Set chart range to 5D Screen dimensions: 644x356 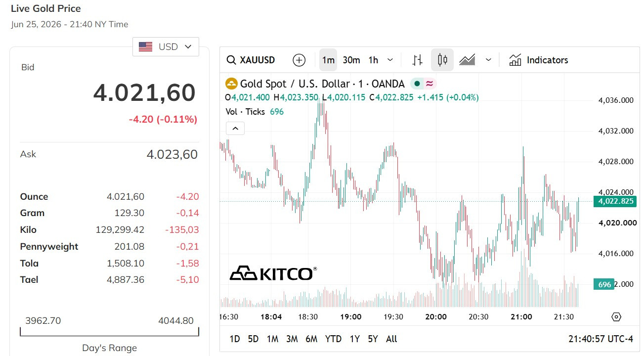[253, 339]
